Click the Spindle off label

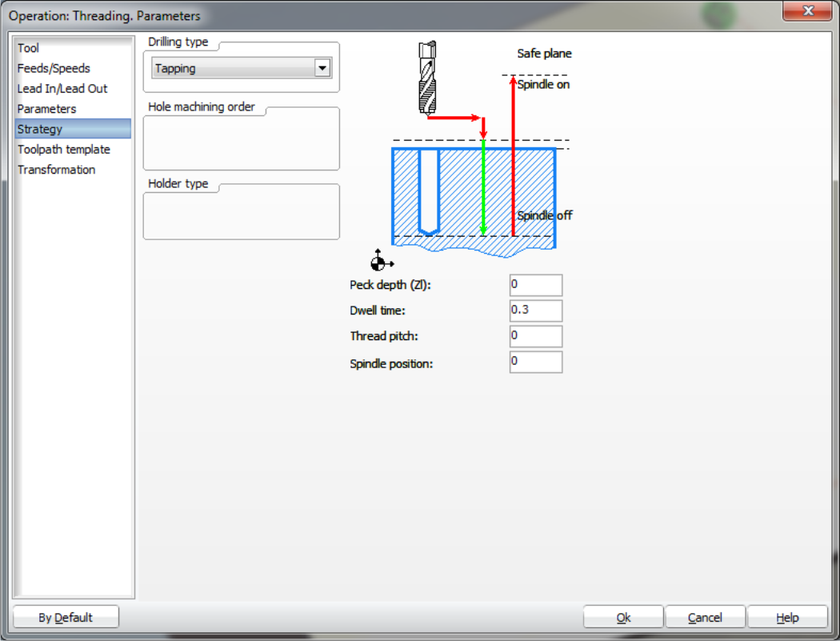pyautogui.click(x=545, y=215)
